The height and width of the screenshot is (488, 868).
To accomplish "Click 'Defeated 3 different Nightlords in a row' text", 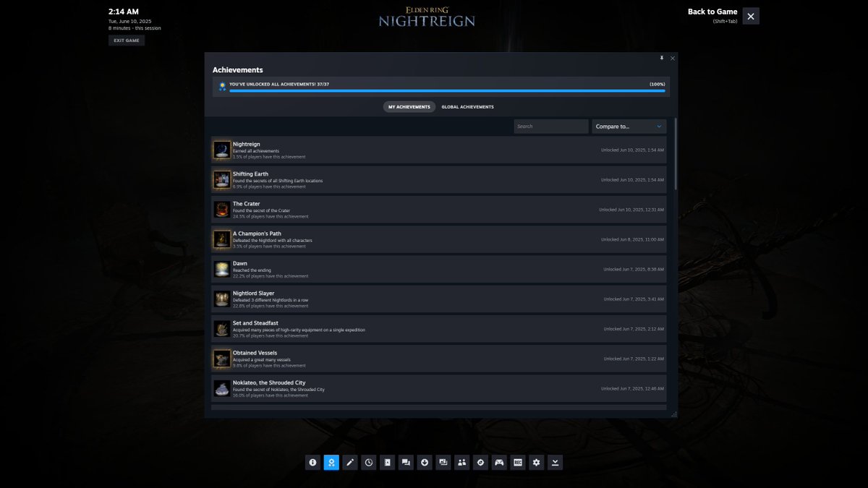I will tap(271, 300).
